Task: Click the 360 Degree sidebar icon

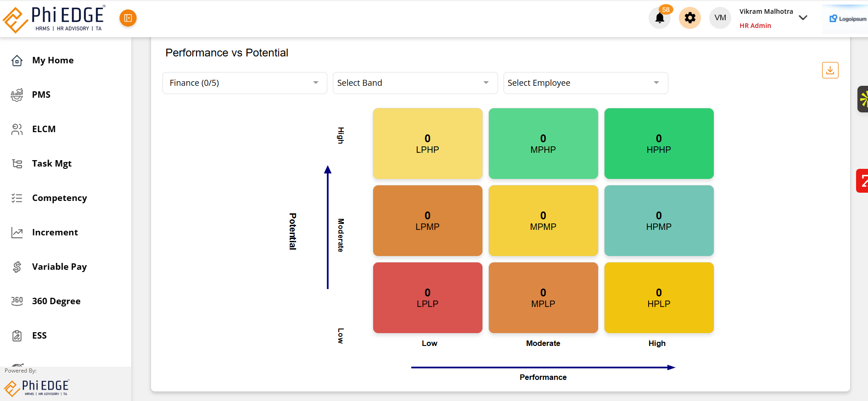Action: [x=17, y=301]
